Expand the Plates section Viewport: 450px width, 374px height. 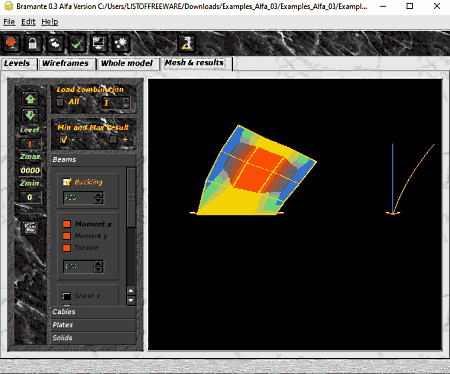pyautogui.click(x=93, y=325)
